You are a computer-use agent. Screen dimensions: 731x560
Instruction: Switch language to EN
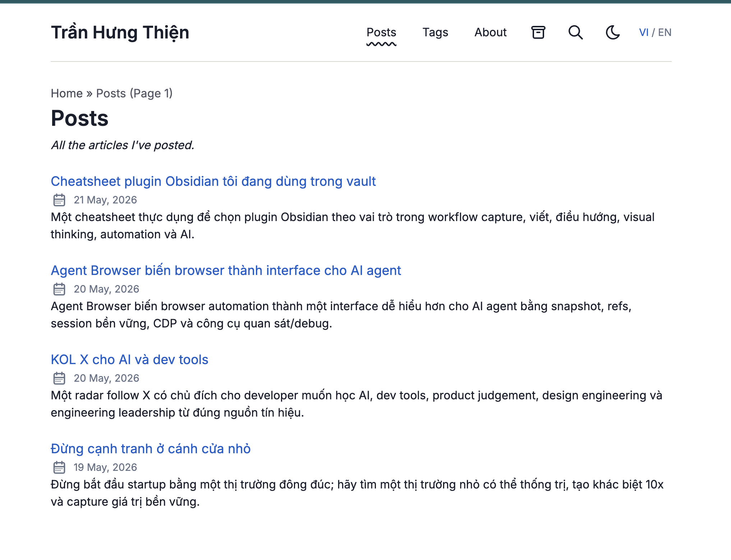point(665,32)
